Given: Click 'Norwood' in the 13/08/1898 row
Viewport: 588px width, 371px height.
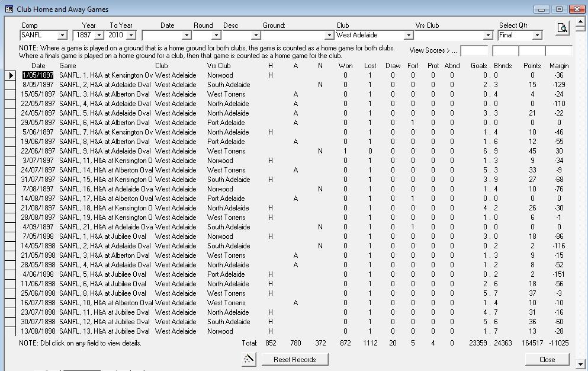Looking at the screenshot, I should pyautogui.click(x=220, y=331).
